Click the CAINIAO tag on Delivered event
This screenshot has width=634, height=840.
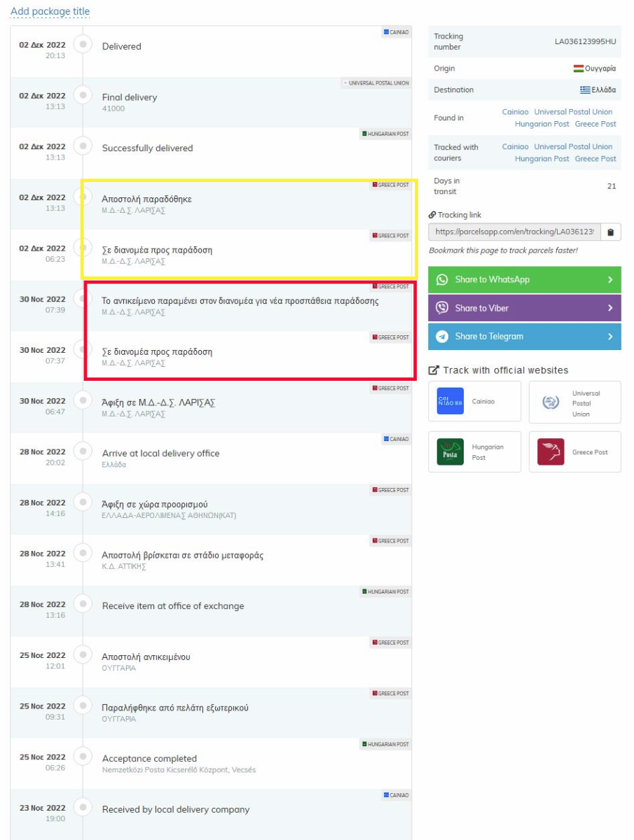(396, 32)
